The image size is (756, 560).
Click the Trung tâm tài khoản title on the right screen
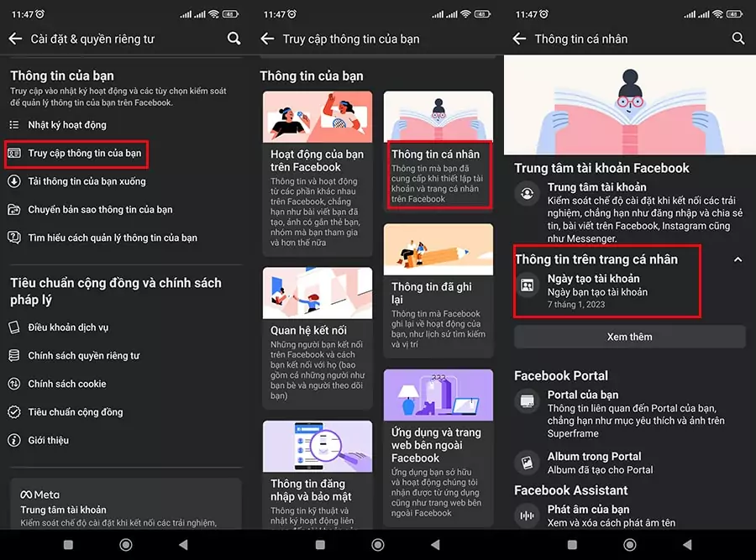(597, 187)
